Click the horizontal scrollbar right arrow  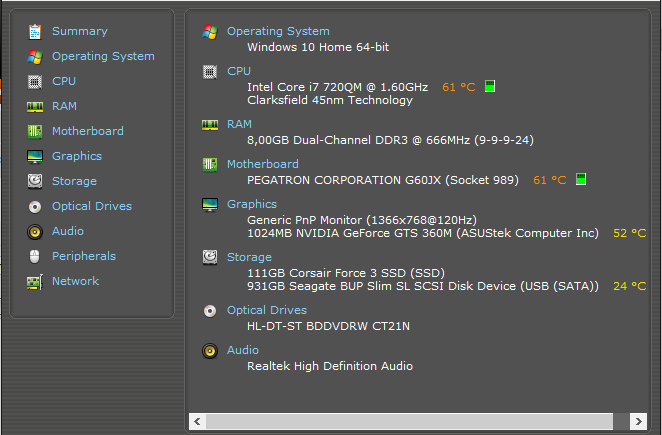(638, 421)
